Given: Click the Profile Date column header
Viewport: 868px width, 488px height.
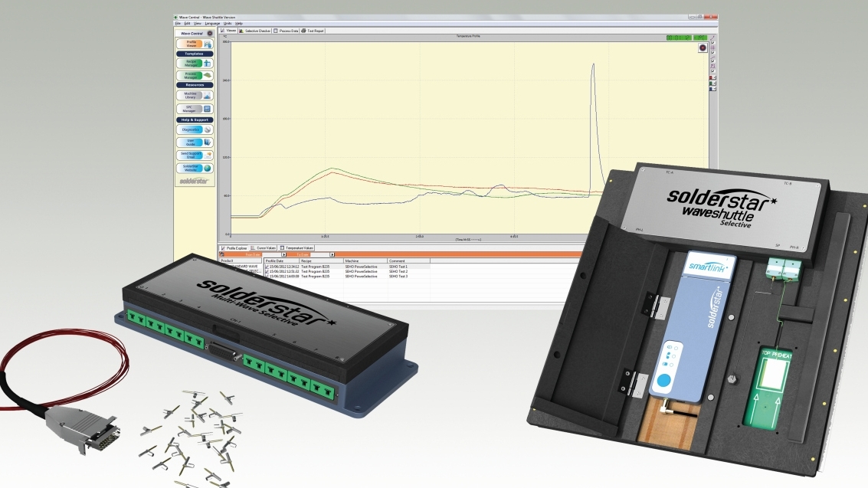Looking at the screenshot, I should pyautogui.click(x=281, y=260).
